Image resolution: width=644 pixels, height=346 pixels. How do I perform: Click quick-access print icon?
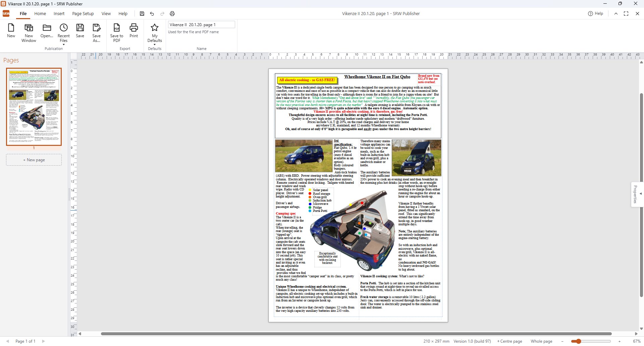tap(172, 14)
